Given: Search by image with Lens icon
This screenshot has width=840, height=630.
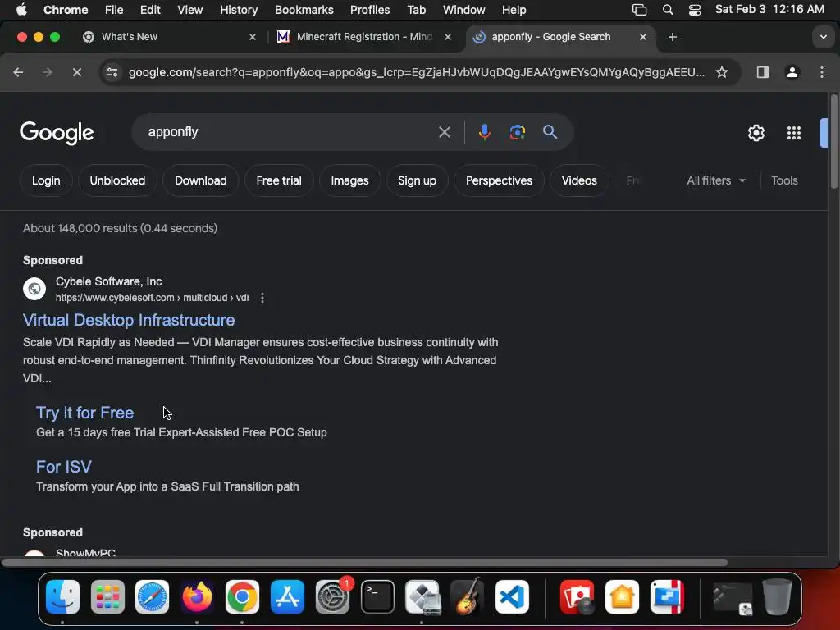Looking at the screenshot, I should 517,132.
